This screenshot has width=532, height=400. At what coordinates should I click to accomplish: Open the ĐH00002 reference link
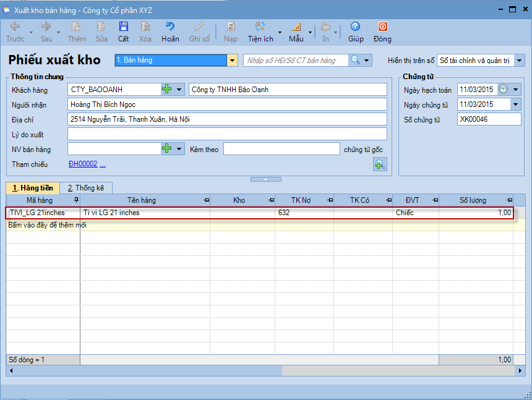point(83,164)
